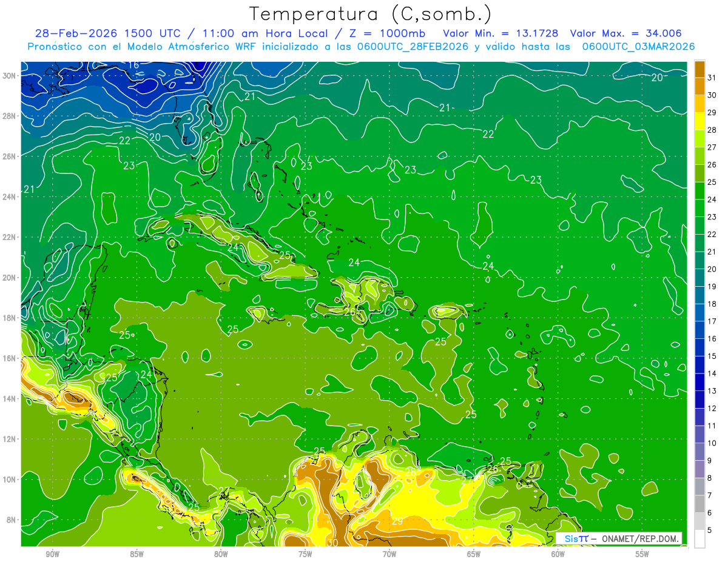This screenshot has height=562, width=728.
Task: Click the 16 contour label on the map
Action: (133, 65)
